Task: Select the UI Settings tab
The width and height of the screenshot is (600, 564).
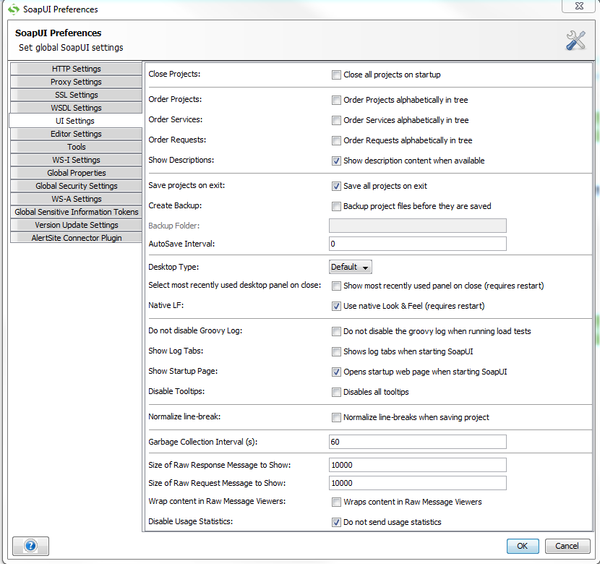Action: (76, 121)
